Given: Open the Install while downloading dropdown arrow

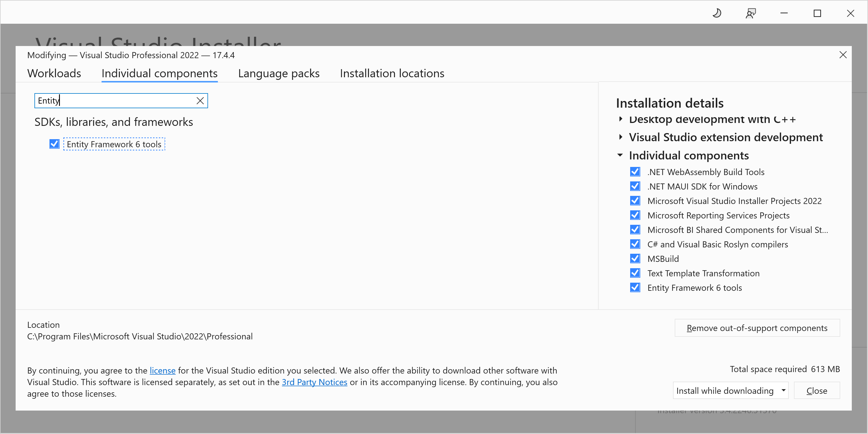Looking at the screenshot, I should coord(784,391).
